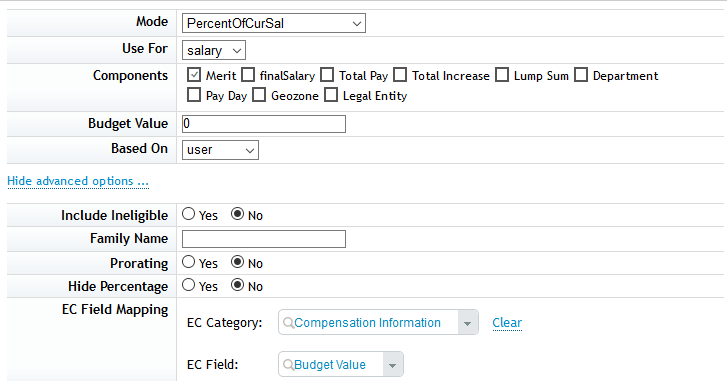The image size is (727, 381).
Task: Focus the Family Name text field
Action: 264,239
